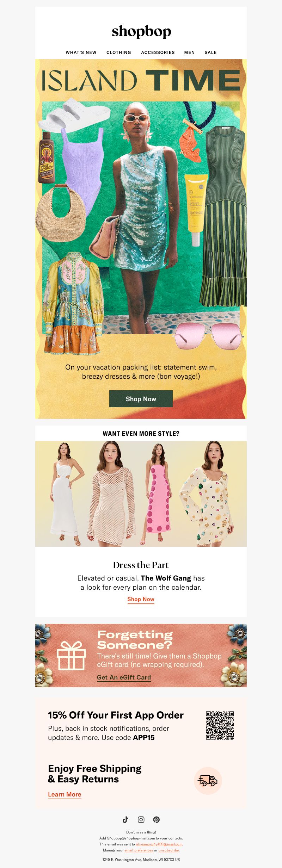Click the gift box icon
282x868 pixels.
tap(72, 655)
